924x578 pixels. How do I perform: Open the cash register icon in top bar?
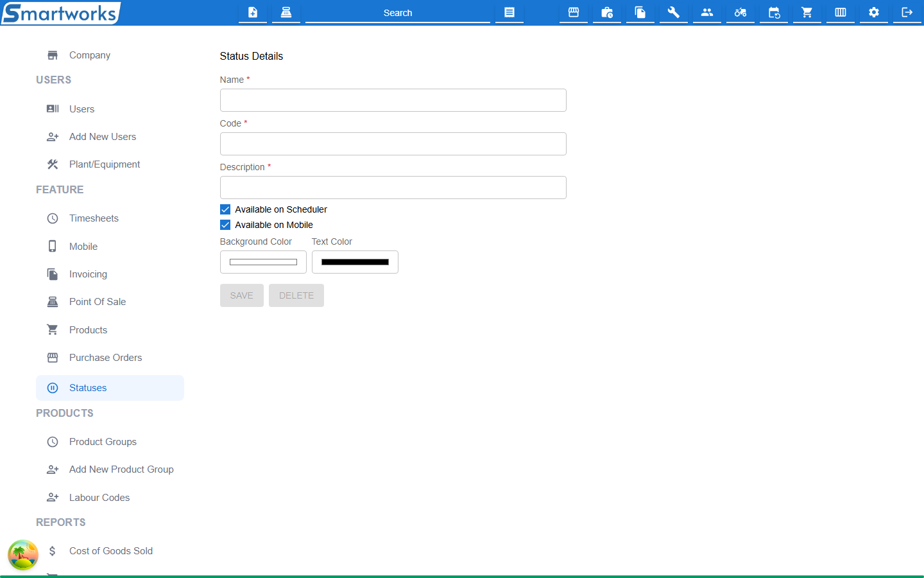(x=286, y=12)
